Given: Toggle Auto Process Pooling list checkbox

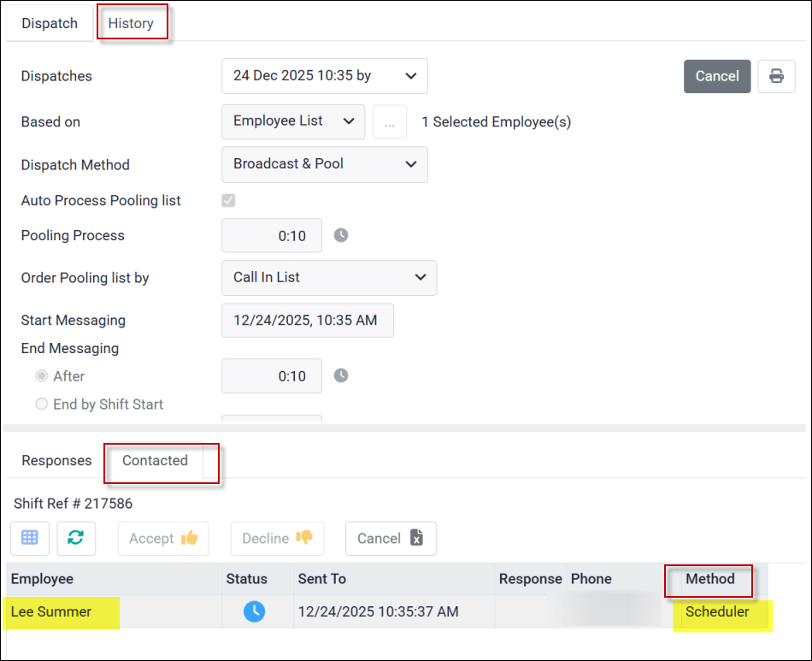Looking at the screenshot, I should point(228,201).
